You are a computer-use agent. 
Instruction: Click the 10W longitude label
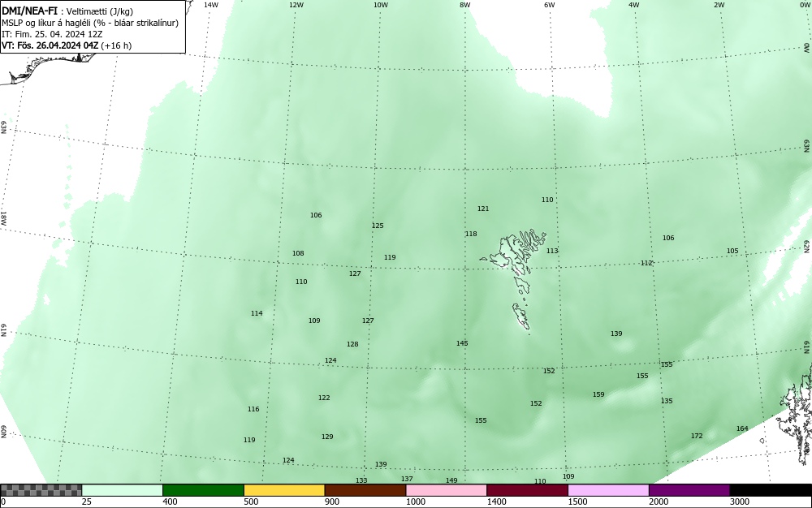381,5
